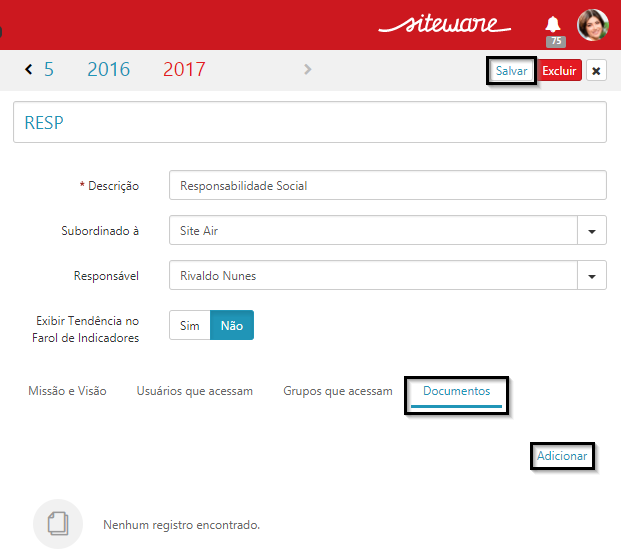Open the Responsável dropdown arrow

pyautogui.click(x=592, y=276)
